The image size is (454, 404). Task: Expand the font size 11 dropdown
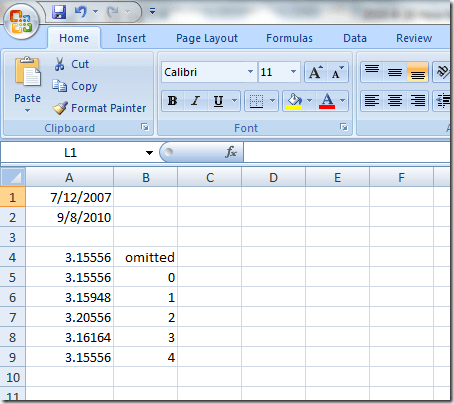coord(293,72)
